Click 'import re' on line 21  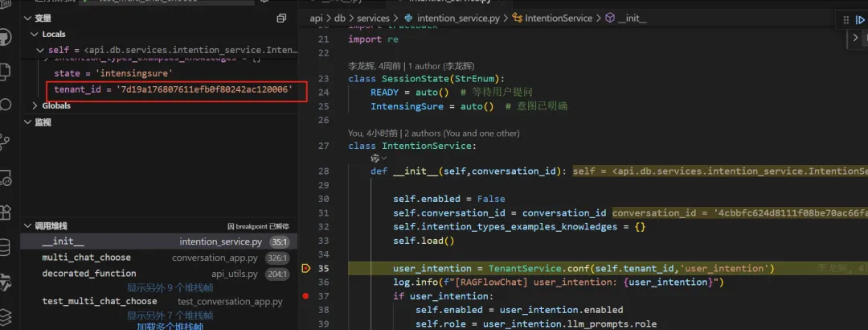tap(373, 39)
